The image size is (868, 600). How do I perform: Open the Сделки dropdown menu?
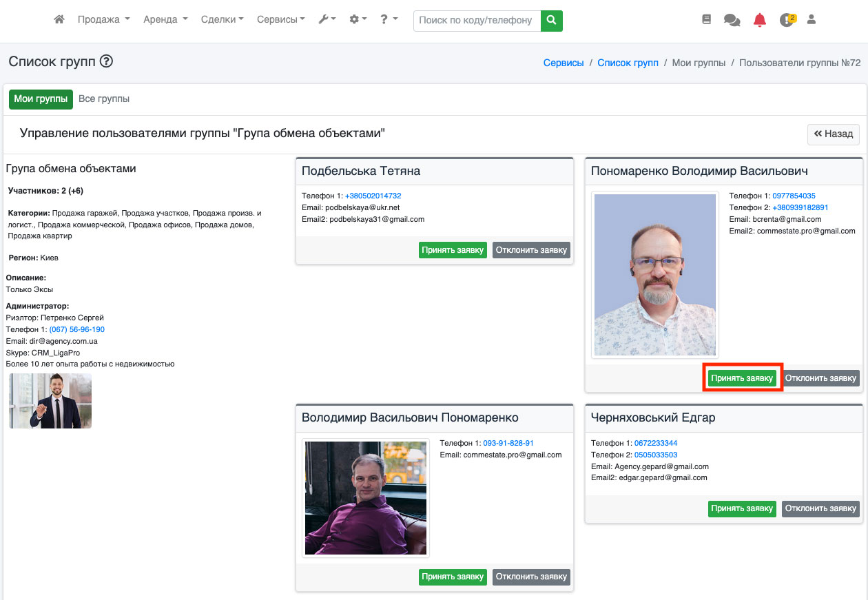click(222, 20)
